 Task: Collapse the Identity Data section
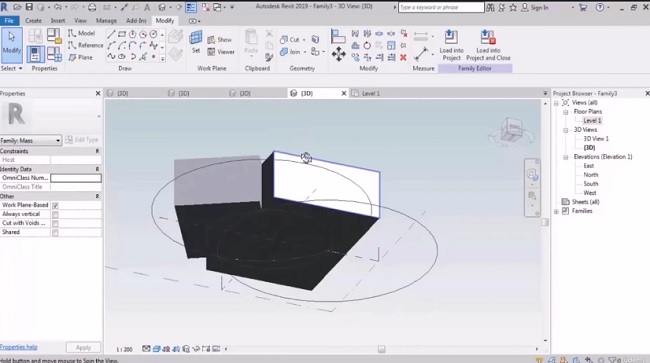click(97, 169)
